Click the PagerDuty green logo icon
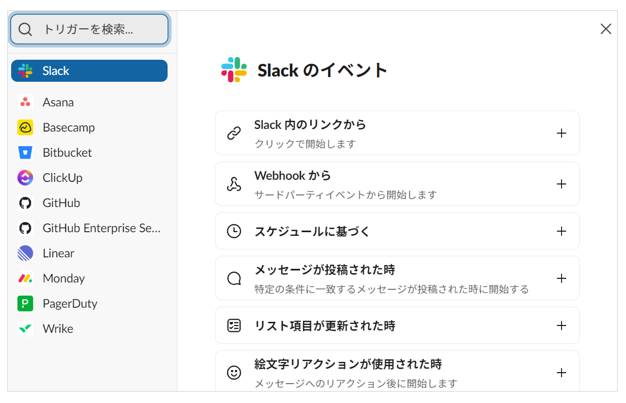The image size is (626, 403). point(25,304)
